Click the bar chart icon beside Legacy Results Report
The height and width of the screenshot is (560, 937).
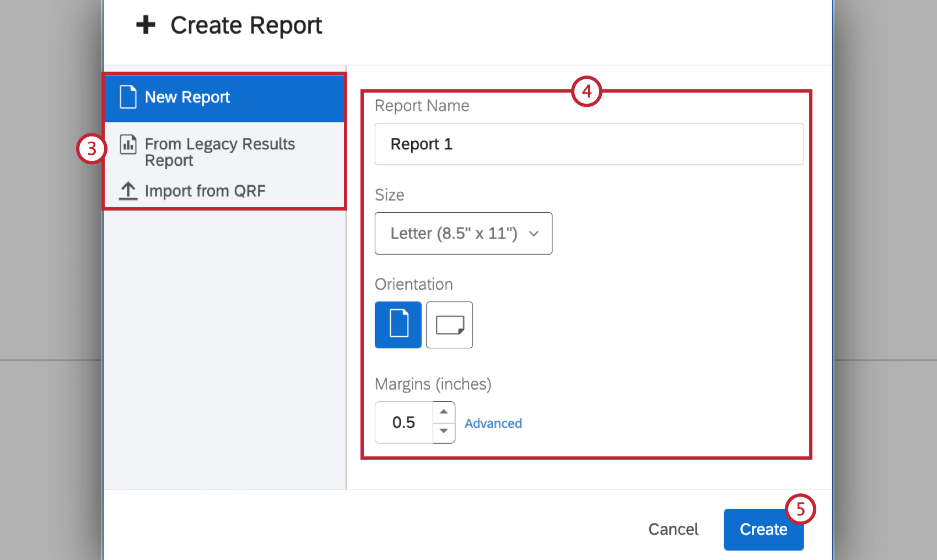[128, 144]
